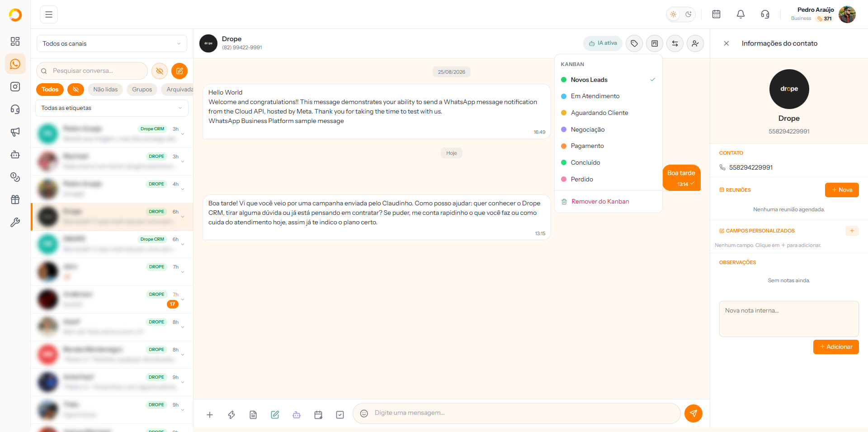Switch to light theme sun toggle

click(674, 14)
